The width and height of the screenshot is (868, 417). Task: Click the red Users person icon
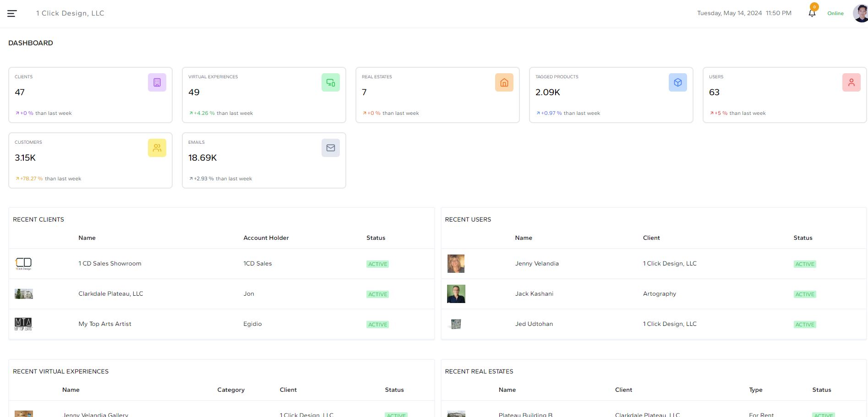(x=851, y=82)
